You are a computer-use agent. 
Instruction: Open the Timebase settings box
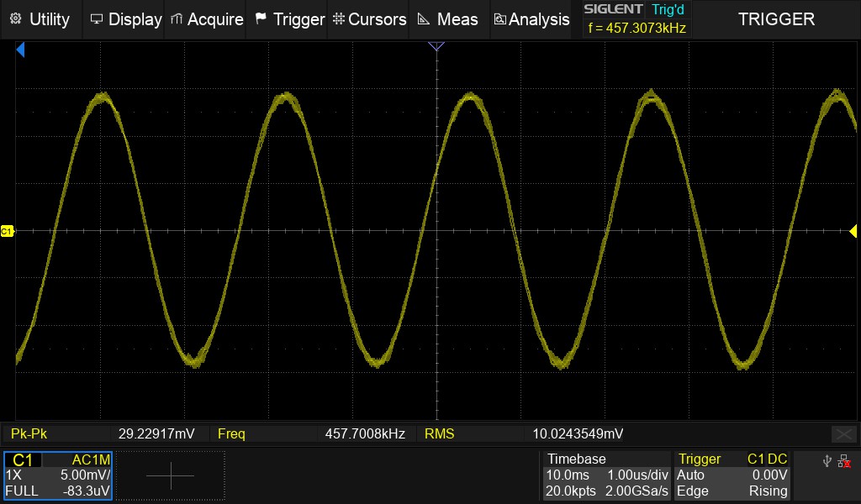pos(605,475)
